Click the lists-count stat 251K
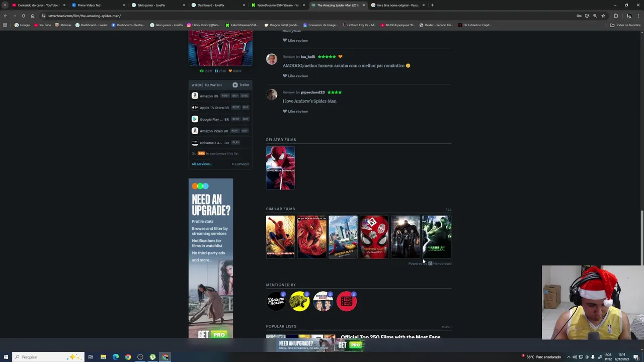The height and width of the screenshot is (362, 644). click(220, 71)
